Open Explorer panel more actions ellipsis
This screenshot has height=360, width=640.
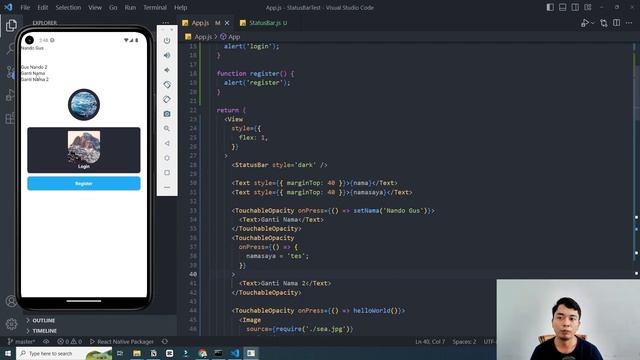click(x=166, y=23)
